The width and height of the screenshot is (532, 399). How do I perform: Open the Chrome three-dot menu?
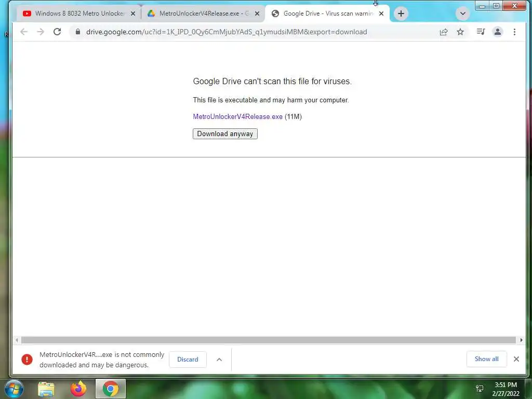(514, 32)
